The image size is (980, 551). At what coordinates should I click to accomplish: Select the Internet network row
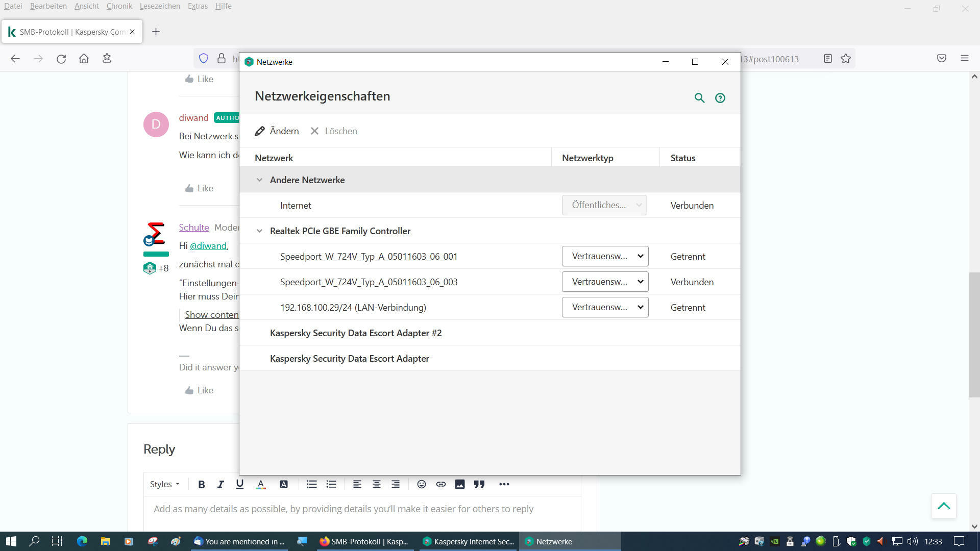tap(490, 205)
